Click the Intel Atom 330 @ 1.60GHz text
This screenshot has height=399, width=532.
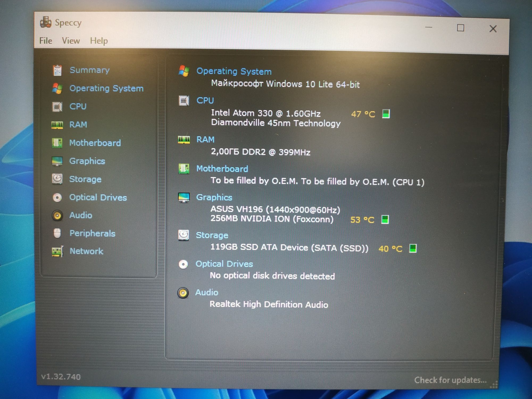click(266, 113)
